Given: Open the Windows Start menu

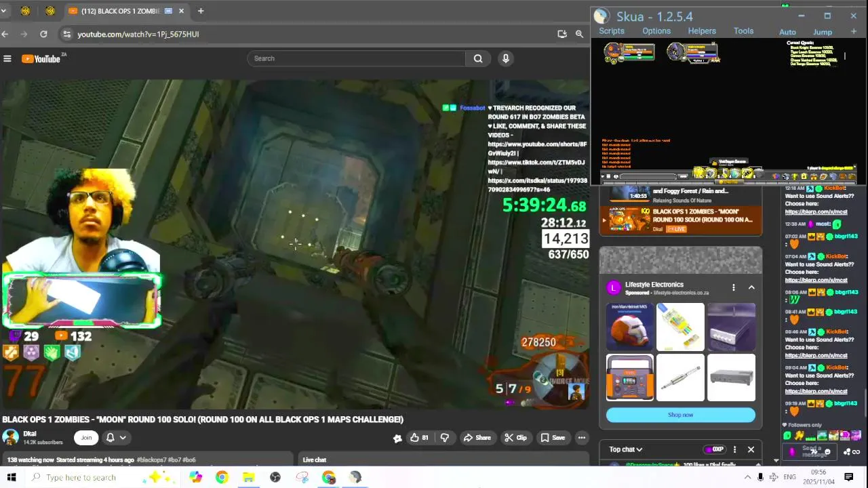Looking at the screenshot, I should coord(12,477).
